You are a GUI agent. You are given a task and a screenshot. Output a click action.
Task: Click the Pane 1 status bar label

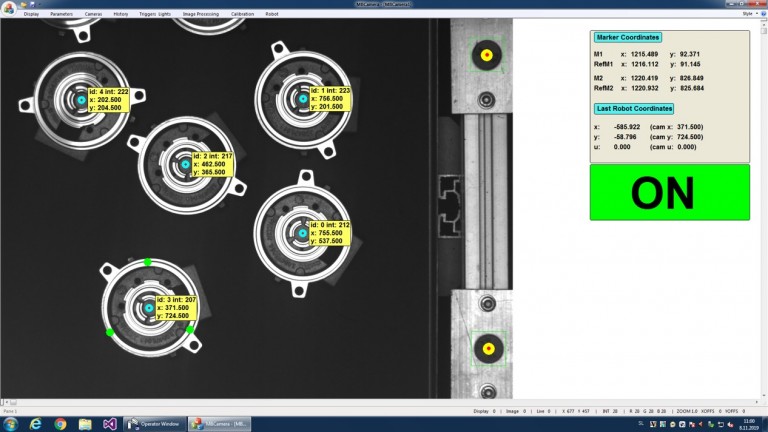click(10, 411)
